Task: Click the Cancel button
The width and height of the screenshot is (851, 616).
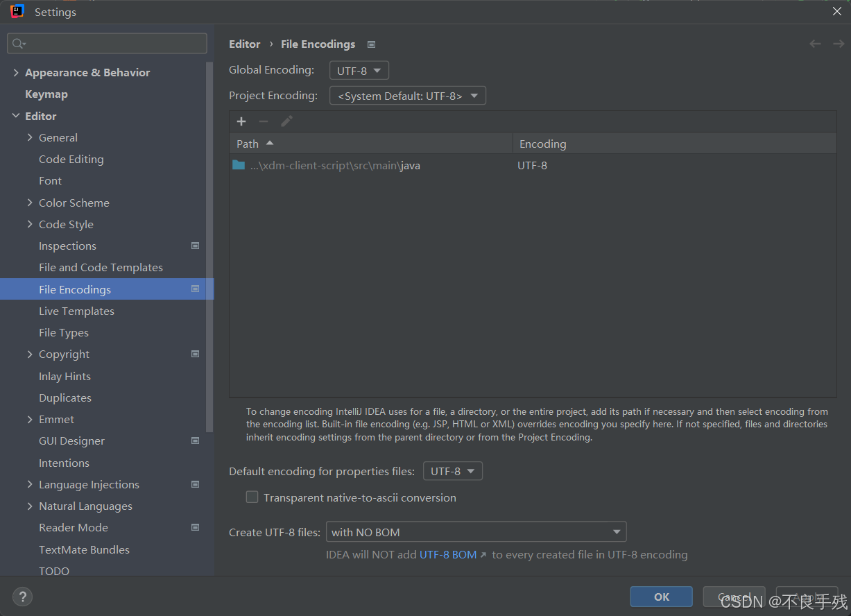Action: (734, 597)
